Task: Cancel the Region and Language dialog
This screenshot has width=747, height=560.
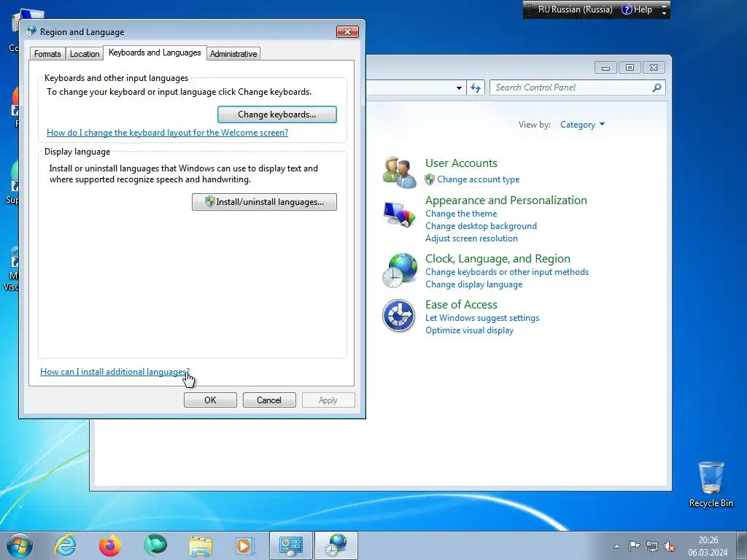Action: point(269,400)
